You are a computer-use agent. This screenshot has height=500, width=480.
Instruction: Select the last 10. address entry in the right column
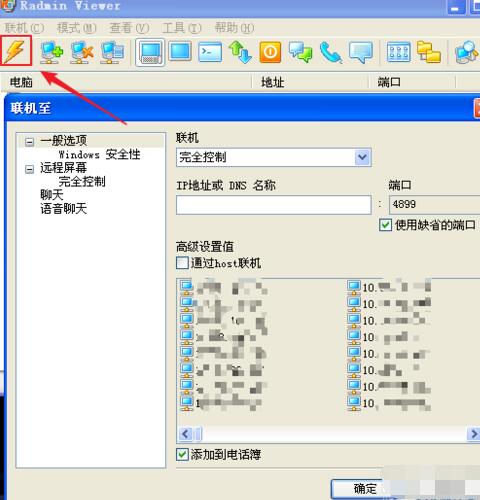pyautogui.click(x=389, y=403)
